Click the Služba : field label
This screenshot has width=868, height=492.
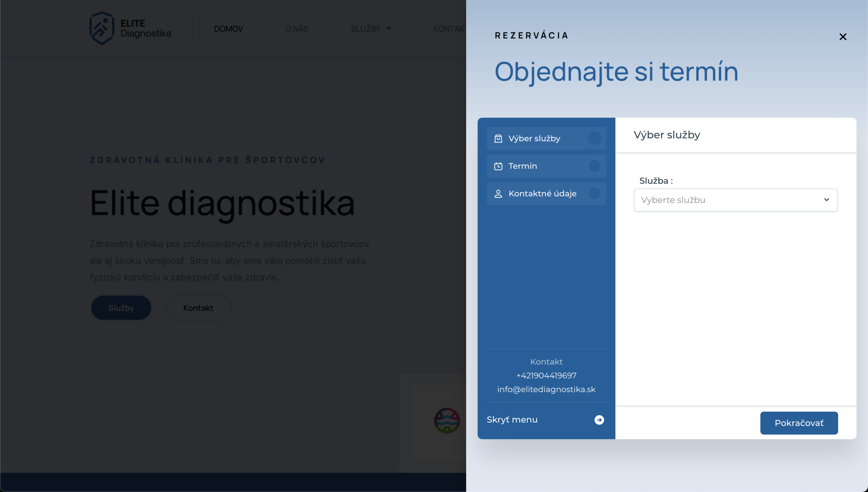(656, 181)
